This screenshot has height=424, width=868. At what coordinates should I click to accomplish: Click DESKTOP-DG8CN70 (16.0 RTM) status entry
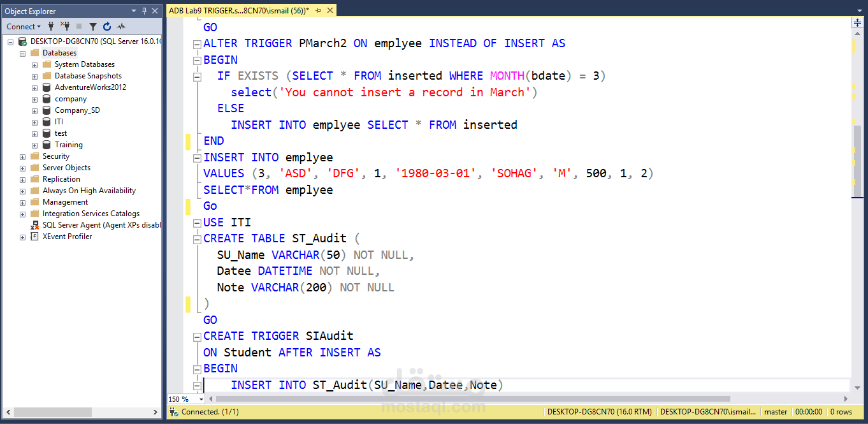600,412
